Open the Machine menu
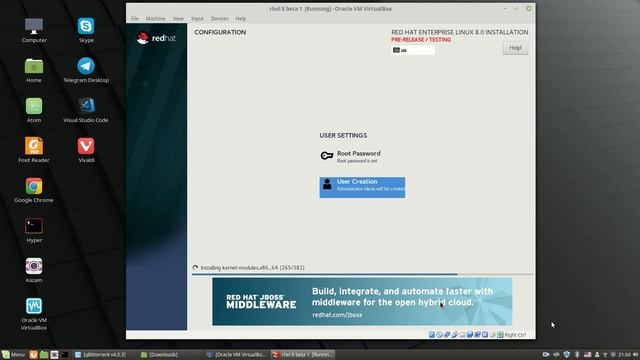Image resolution: width=640 pixels, height=360 pixels. [x=156, y=19]
